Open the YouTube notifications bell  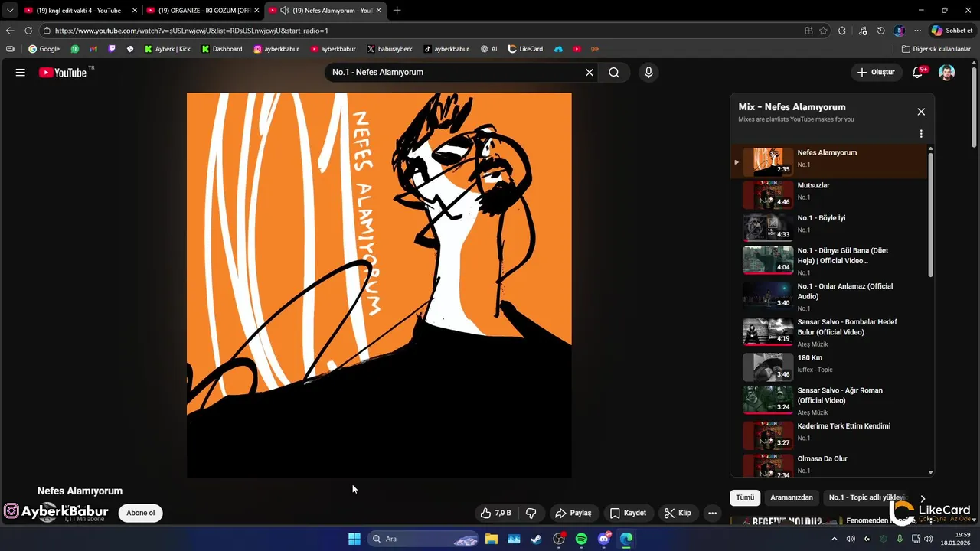(918, 72)
